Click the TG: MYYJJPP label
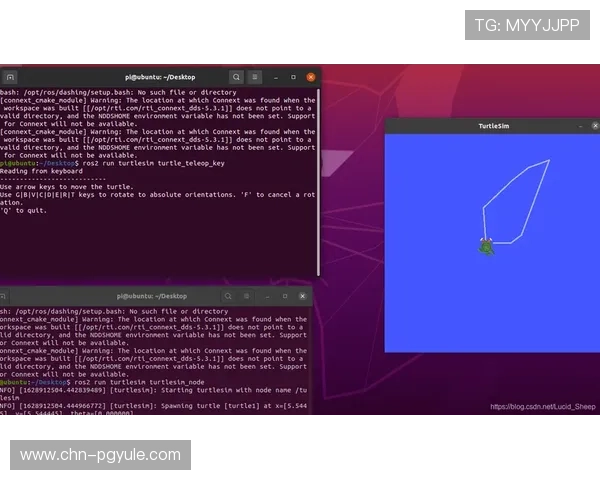The width and height of the screenshot is (600, 480). [527, 25]
